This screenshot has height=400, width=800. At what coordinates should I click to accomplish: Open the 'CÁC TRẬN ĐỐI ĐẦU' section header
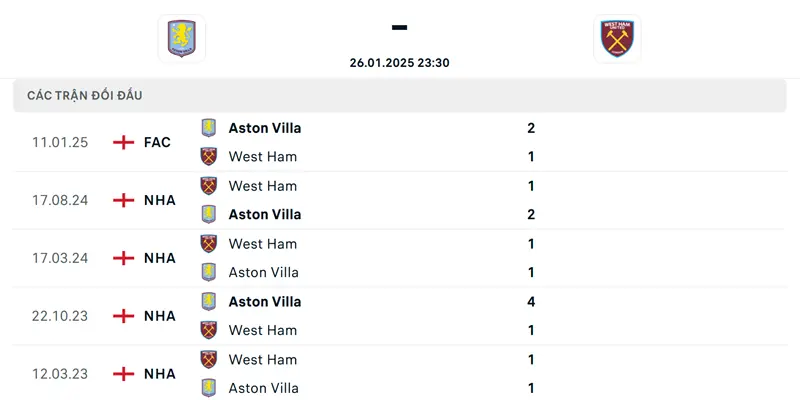pos(85,95)
